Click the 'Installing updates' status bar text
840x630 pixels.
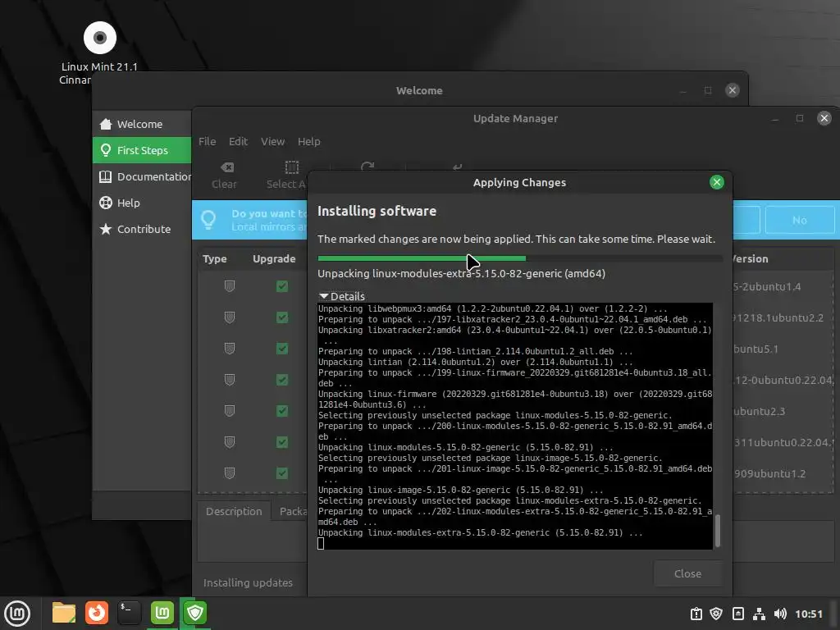click(248, 582)
